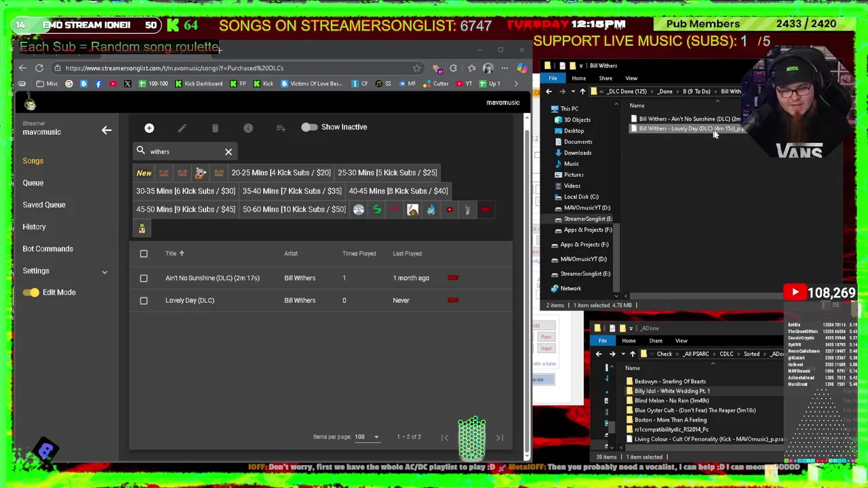
Task: Click the edit pencil icon
Action: [x=182, y=128]
